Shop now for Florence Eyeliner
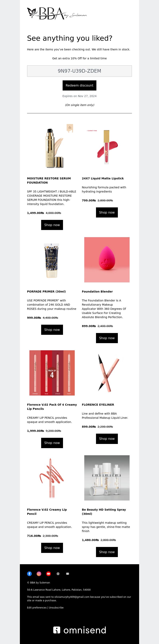 coord(107,439)
